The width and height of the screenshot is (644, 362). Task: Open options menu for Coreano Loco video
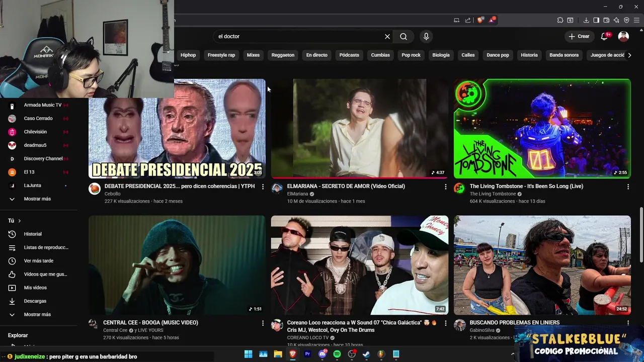click(445, 323)
